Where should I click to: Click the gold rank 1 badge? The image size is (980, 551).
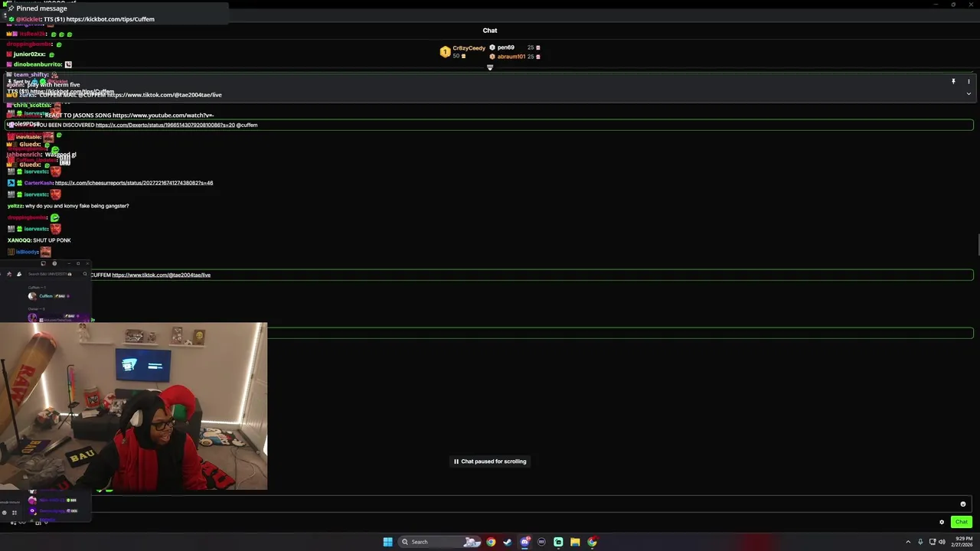point(445,52)
